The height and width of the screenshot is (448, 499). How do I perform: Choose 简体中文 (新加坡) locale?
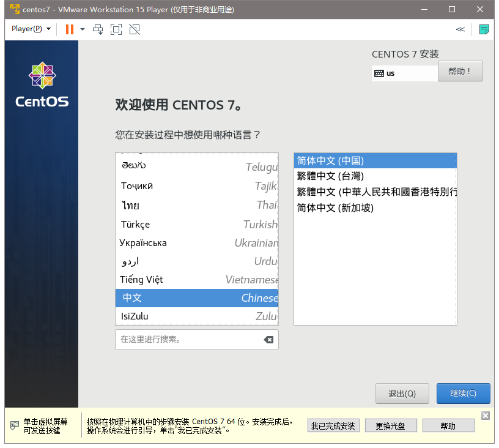tap(335, 208)
